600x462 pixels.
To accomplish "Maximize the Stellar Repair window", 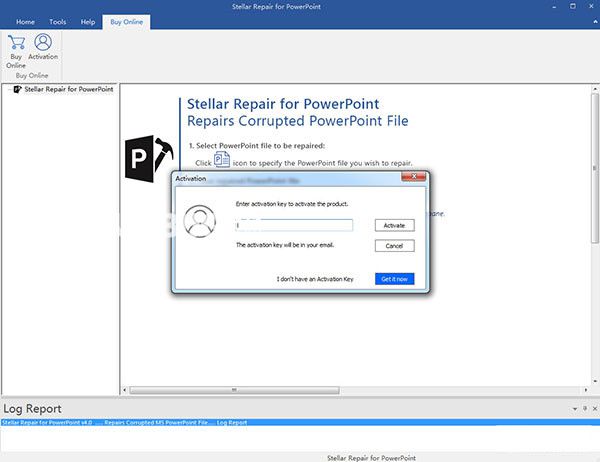I will coord(573,6).
